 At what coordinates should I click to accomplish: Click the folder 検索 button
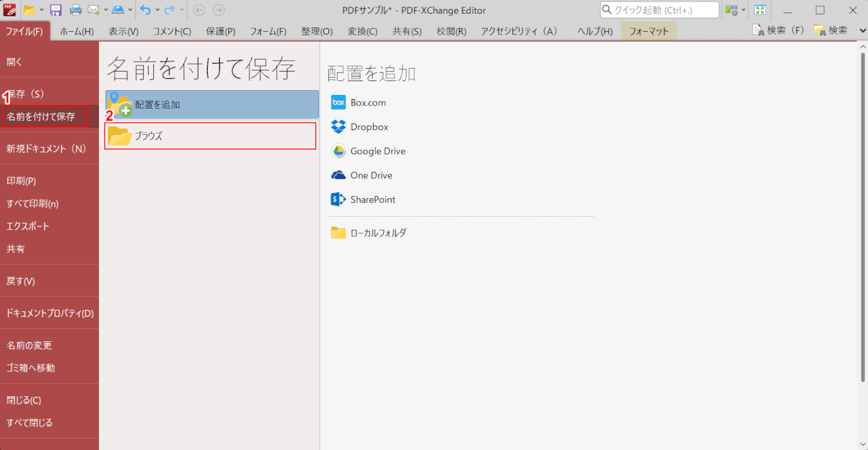pos(830,30)
